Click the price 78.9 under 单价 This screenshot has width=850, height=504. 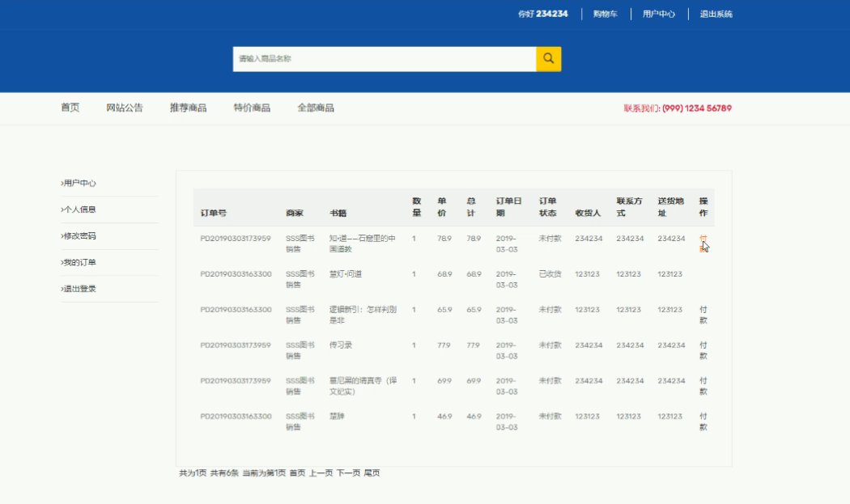444,239
